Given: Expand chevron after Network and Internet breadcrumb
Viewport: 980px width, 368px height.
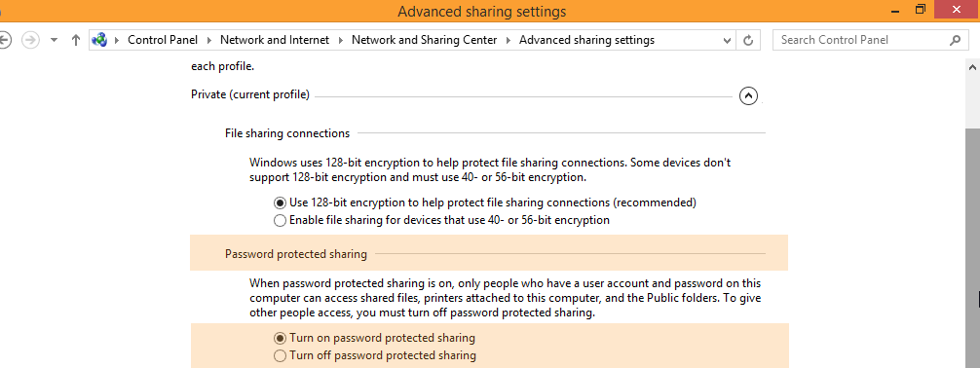Looking at the screenshot, I should click(x=341, y=40).
